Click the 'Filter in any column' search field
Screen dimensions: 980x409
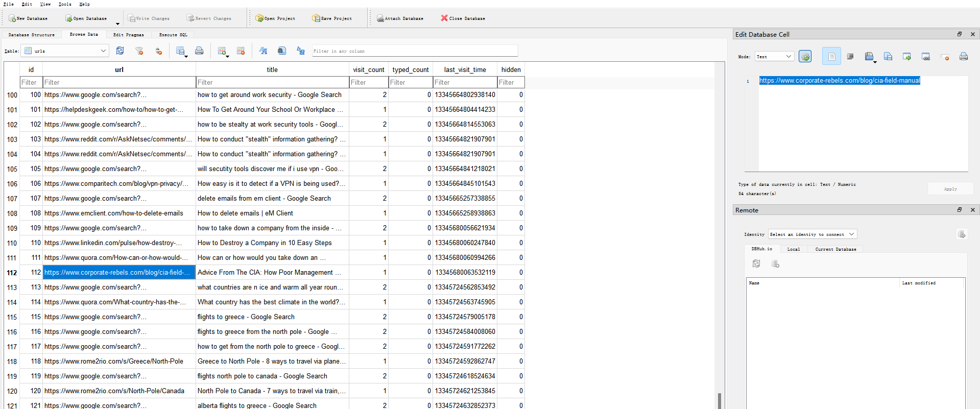[415, 51]
